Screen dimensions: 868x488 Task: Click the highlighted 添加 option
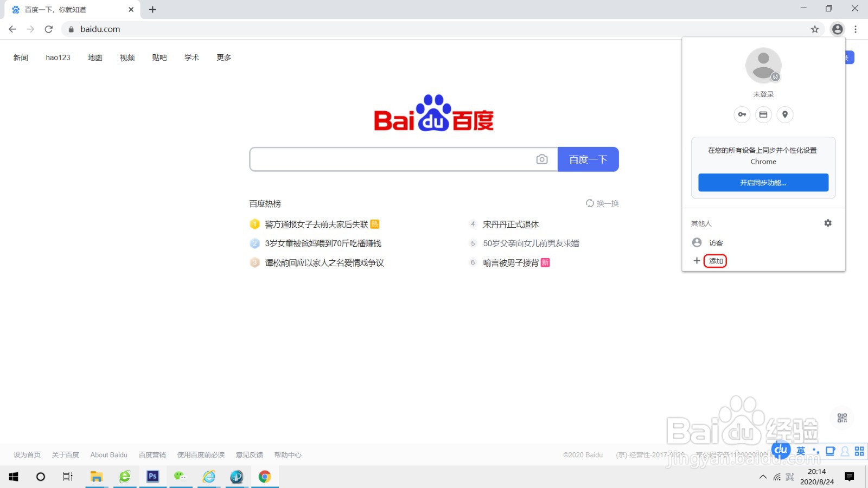[715, 261]
